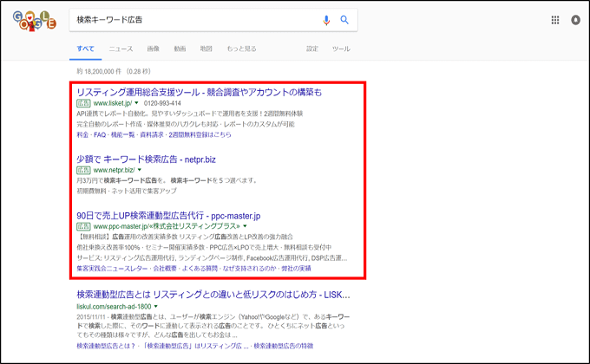Click the 広告 badge beside www.lisket.jp
The width and height of the screenshot is (590, 364).
pyautogui.click(x=83, y=103)
